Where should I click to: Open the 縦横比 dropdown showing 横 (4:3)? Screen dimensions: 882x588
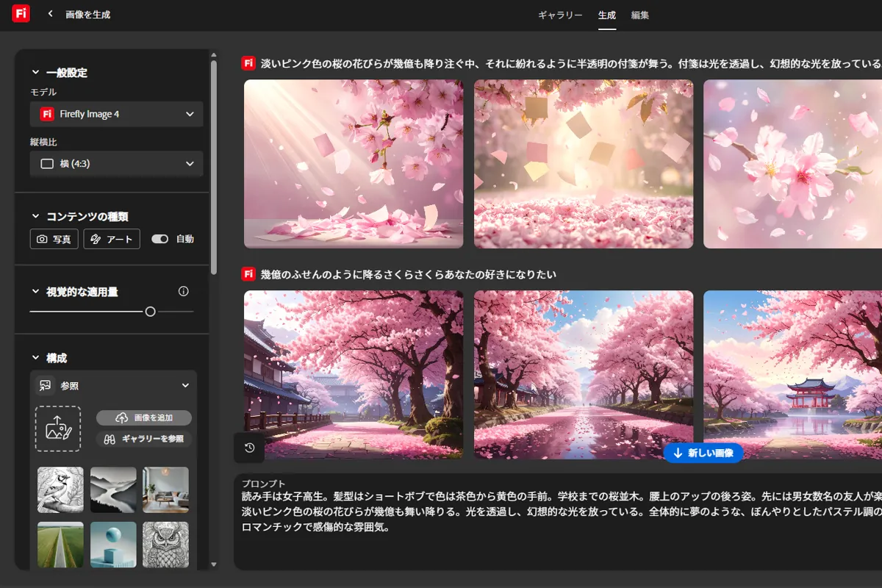(x=115, y=164)
